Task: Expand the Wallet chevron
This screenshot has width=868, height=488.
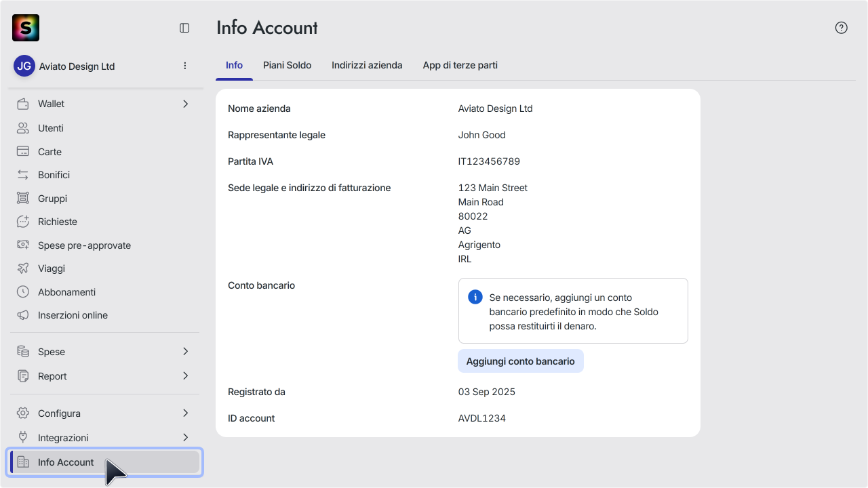Action: [x=186, y=104]
